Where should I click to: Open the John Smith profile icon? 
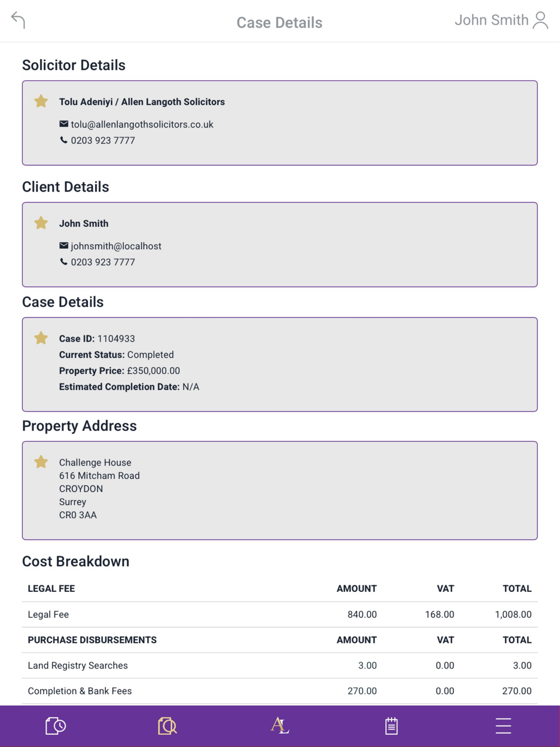point(540,20)
